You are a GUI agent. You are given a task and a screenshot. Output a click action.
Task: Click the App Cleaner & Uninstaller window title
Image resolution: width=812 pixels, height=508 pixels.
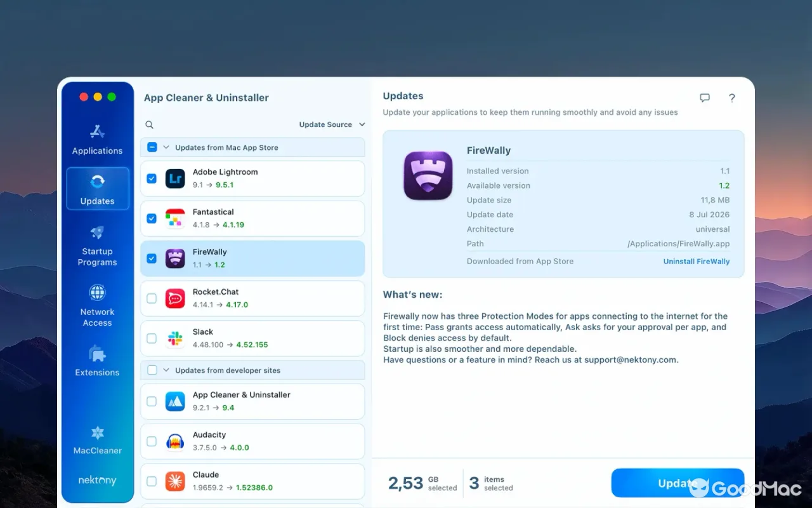coord(206,98)
